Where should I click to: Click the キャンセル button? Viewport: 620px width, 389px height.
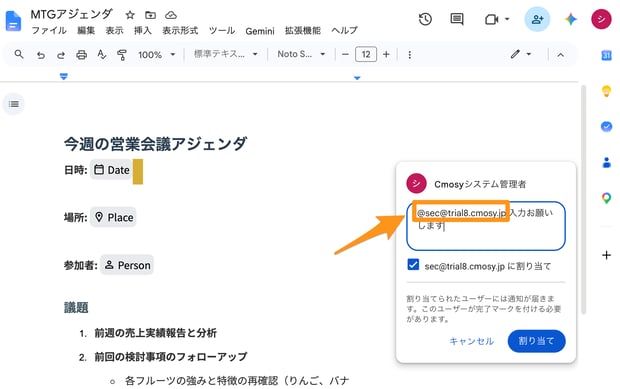(471, 341)
